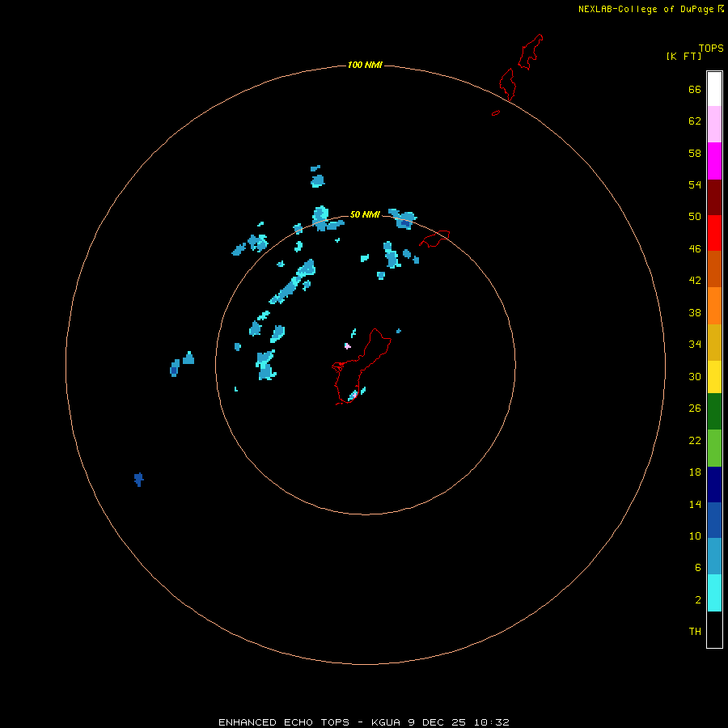Click the white 66 K FT color swatch

point(714,89)
